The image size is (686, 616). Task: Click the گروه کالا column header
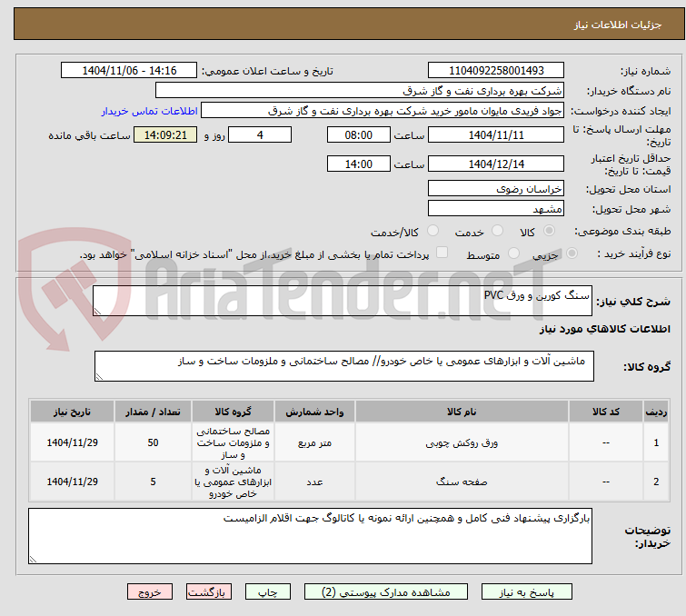click(x=233, y=412)
